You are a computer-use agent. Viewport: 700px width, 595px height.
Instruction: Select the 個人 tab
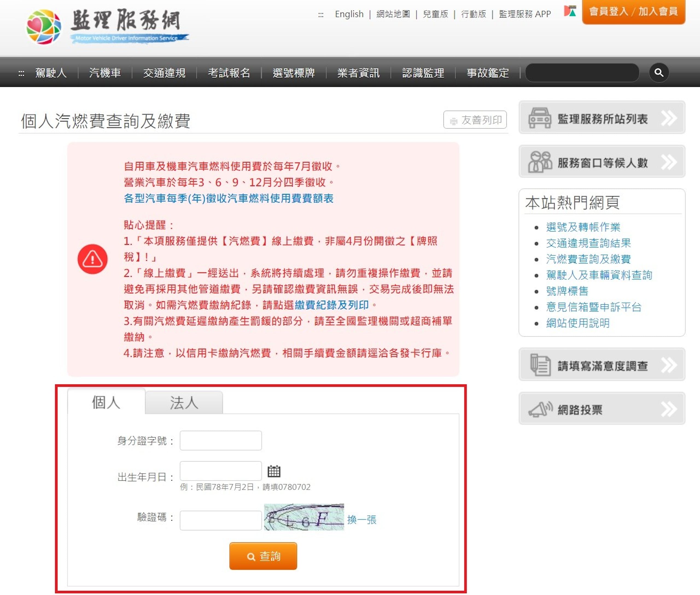click(x=106, y=402)
